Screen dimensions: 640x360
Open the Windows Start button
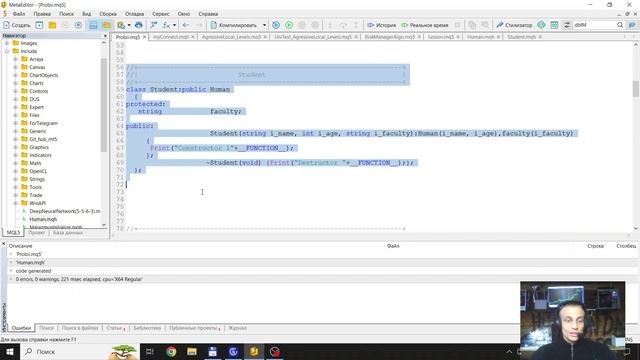click(9, 351)
